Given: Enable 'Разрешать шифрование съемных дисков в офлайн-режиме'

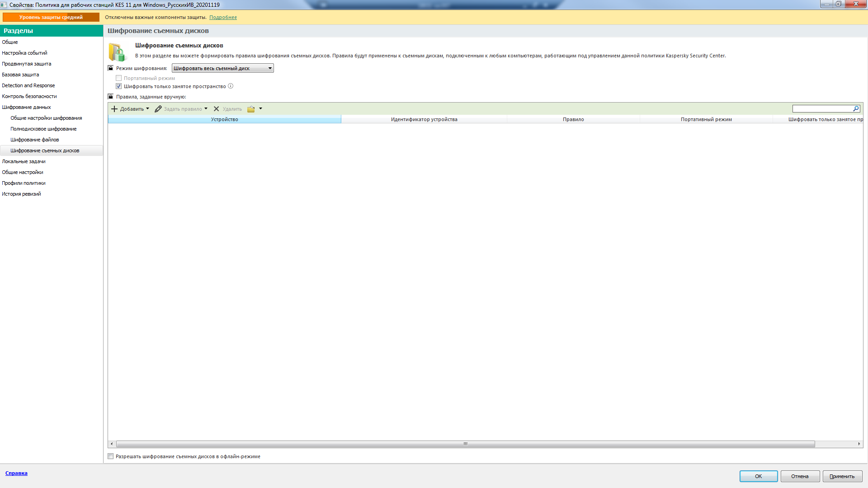Looking at the screenshot, I should 111,456.
